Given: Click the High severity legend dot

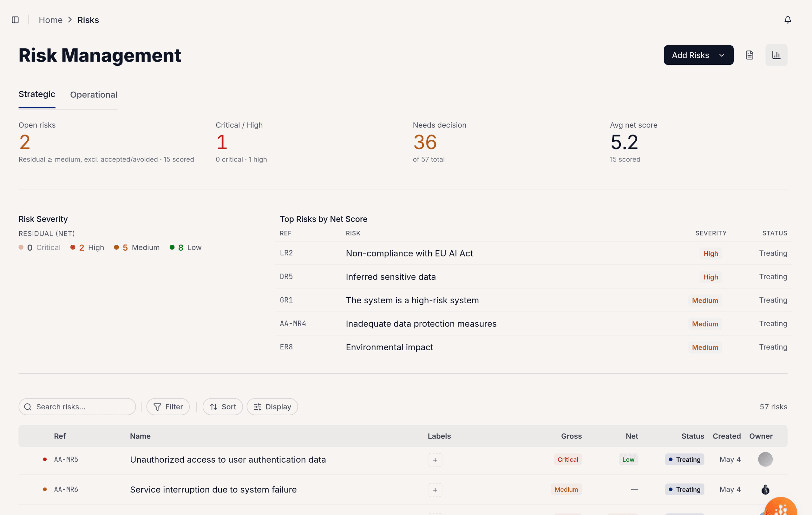Looking at the screenshot, I should point(73,247).
